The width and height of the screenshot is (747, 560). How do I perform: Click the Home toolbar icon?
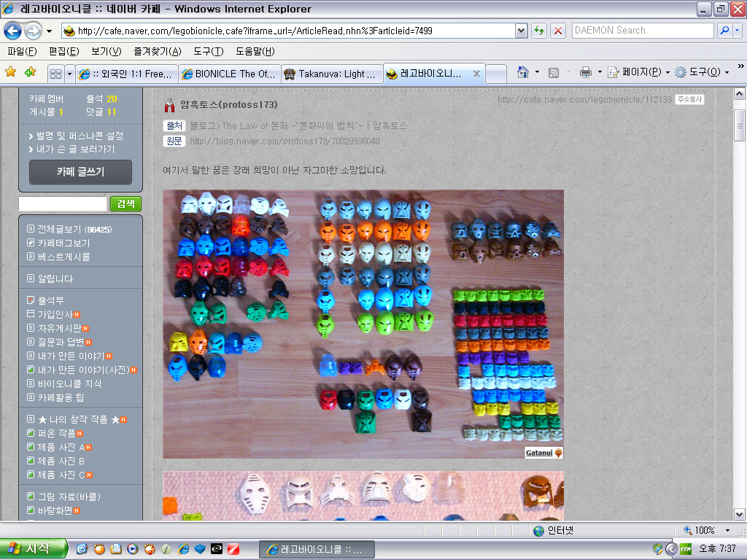(523, 72)
